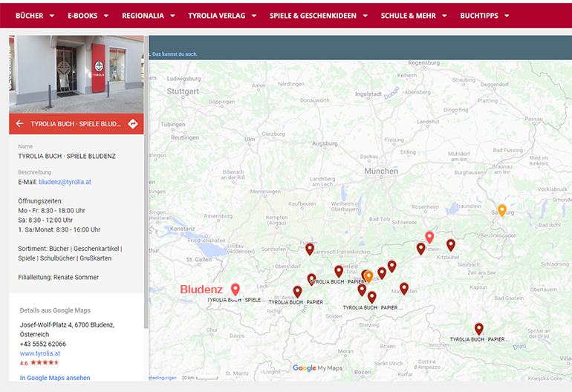Expand the E-Books dropdown menu

pyautogui.click(x=88, y=16)
